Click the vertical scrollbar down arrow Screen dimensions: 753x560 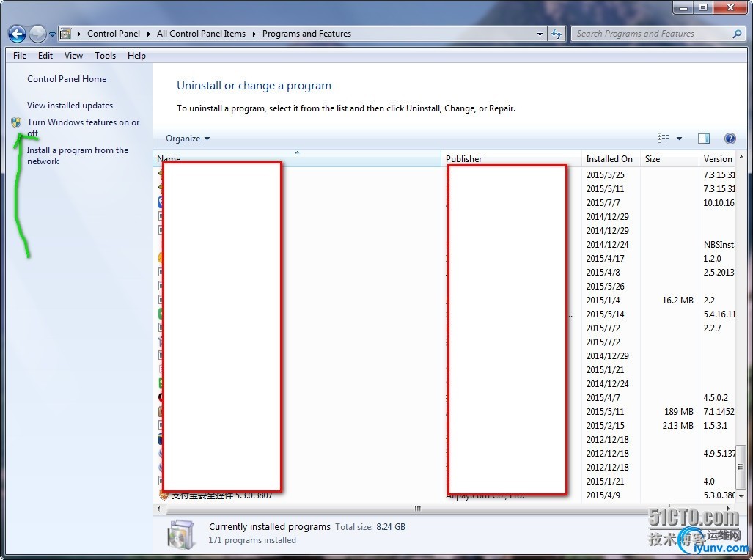point(741,496)
